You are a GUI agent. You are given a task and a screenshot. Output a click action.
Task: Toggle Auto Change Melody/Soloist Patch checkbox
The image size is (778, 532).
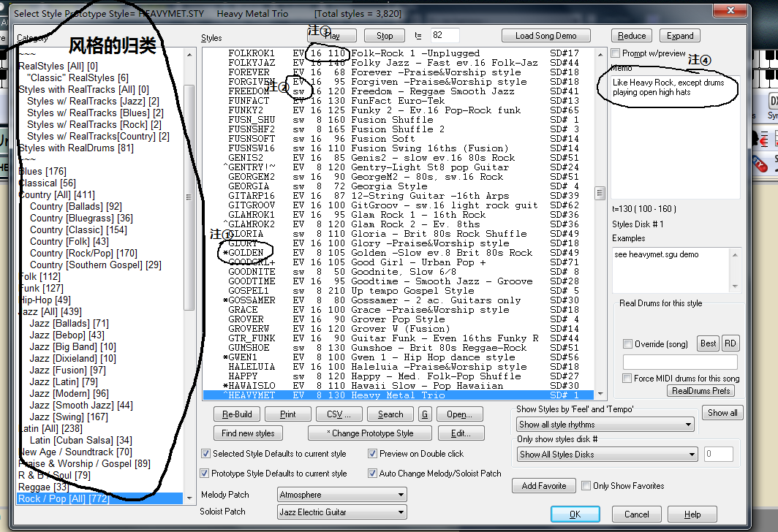(372, 474)
